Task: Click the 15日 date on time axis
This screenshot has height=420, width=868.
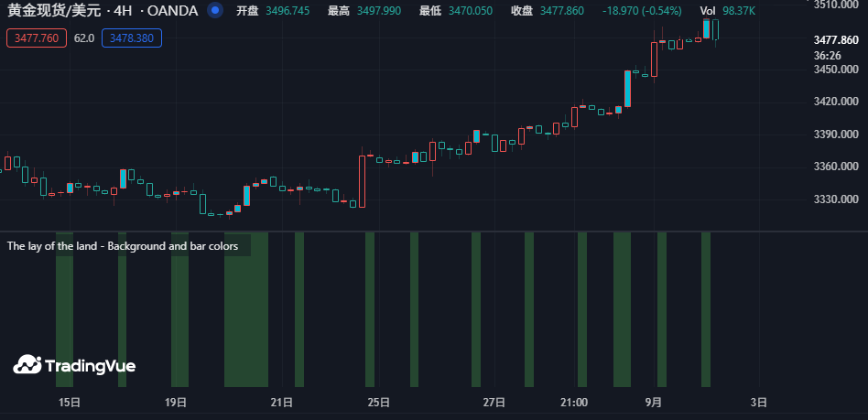Action: click(x=69, y=402)
